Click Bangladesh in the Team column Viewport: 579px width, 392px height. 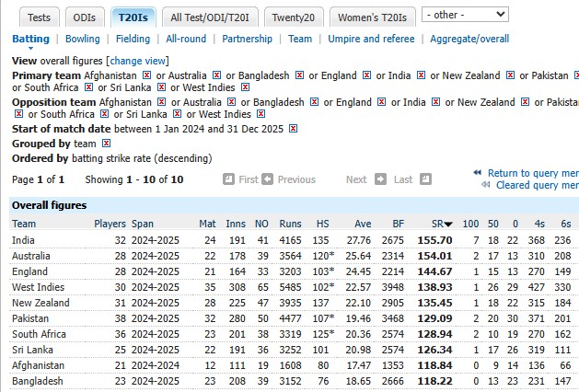click(38, 381)
